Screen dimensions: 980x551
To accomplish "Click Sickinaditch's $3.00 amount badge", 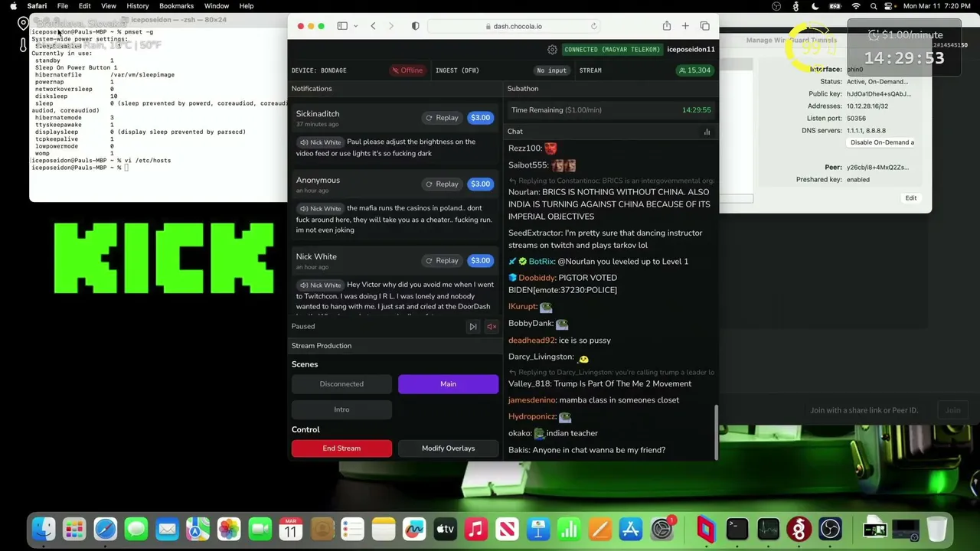I will (480, 118).
